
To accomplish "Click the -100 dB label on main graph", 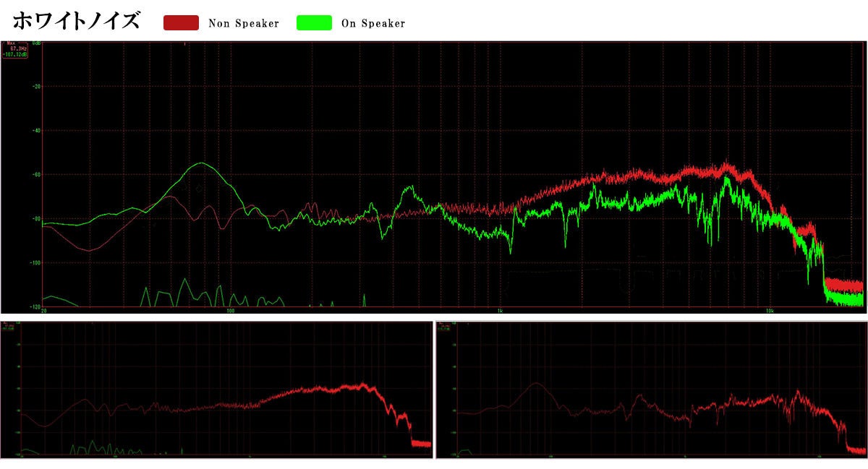I will [x=35, y=263].
